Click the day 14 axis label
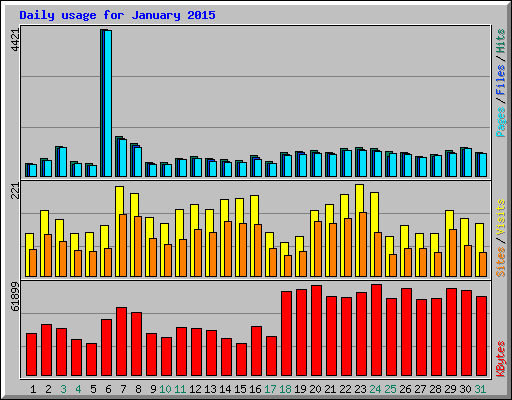The height and width of the screenshot is (400, 512). 225,389
